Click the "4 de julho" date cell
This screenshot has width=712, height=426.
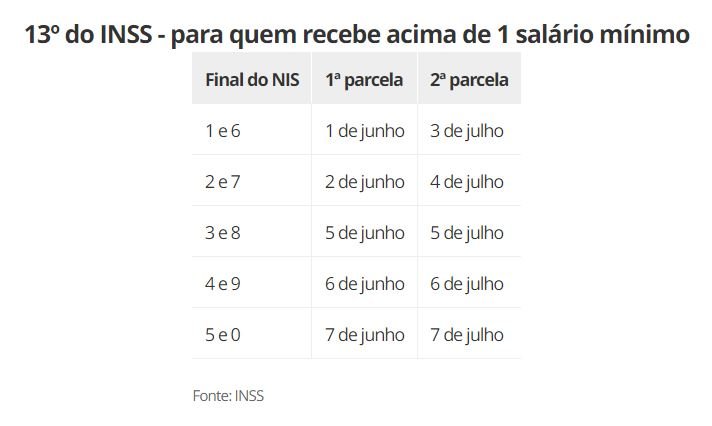(x=467, y=182)
